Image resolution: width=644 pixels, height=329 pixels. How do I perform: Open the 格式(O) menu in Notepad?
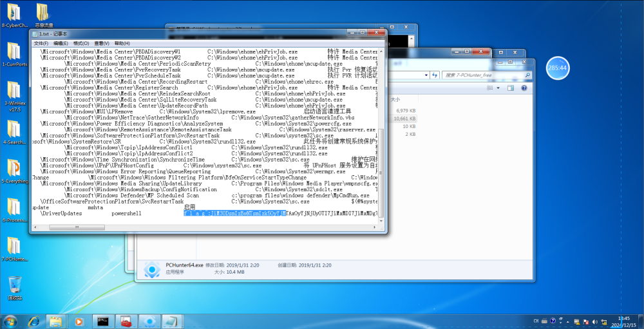point(81,43)
